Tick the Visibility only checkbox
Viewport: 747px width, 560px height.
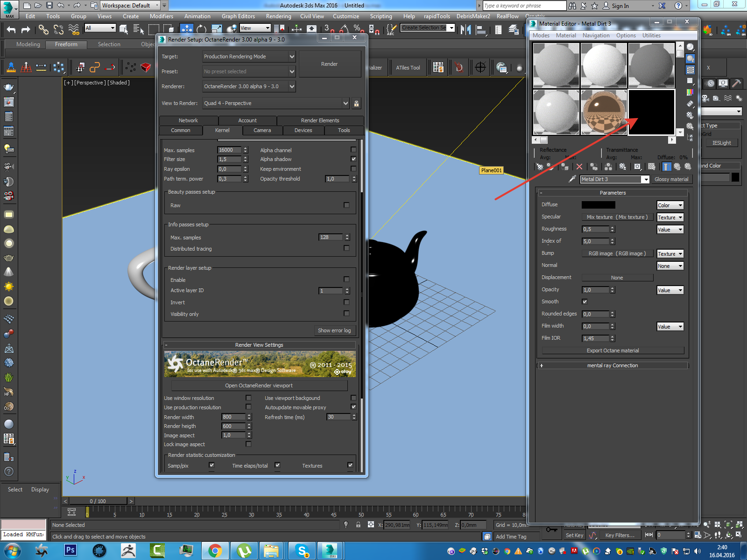click(x=346, y=314)
